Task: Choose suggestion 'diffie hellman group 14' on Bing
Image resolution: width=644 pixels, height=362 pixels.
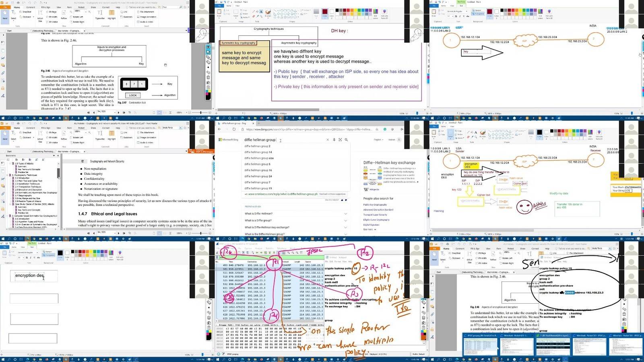Action: 258,152
